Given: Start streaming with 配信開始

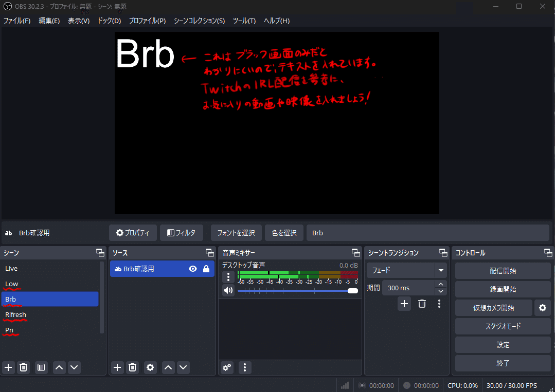Looking at the screenshot, I should (503, 271).
